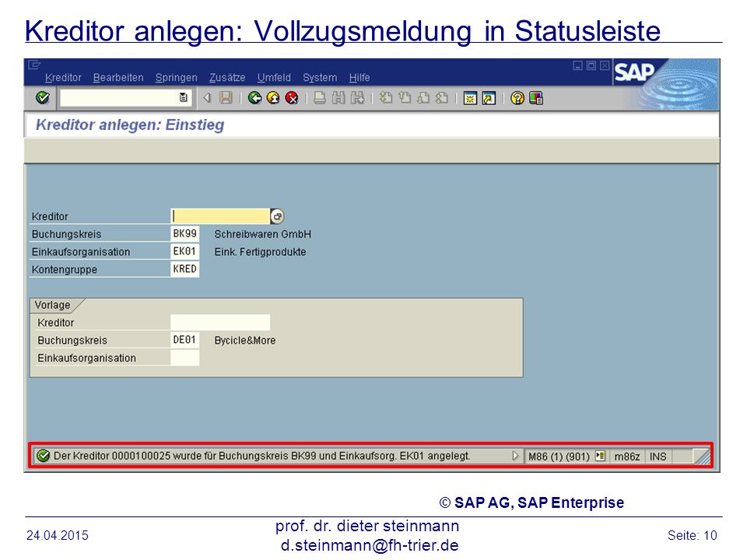Click the yellow Help question mark icon
This screenshot has height=560, width=747.
click(x=517, y=98)
